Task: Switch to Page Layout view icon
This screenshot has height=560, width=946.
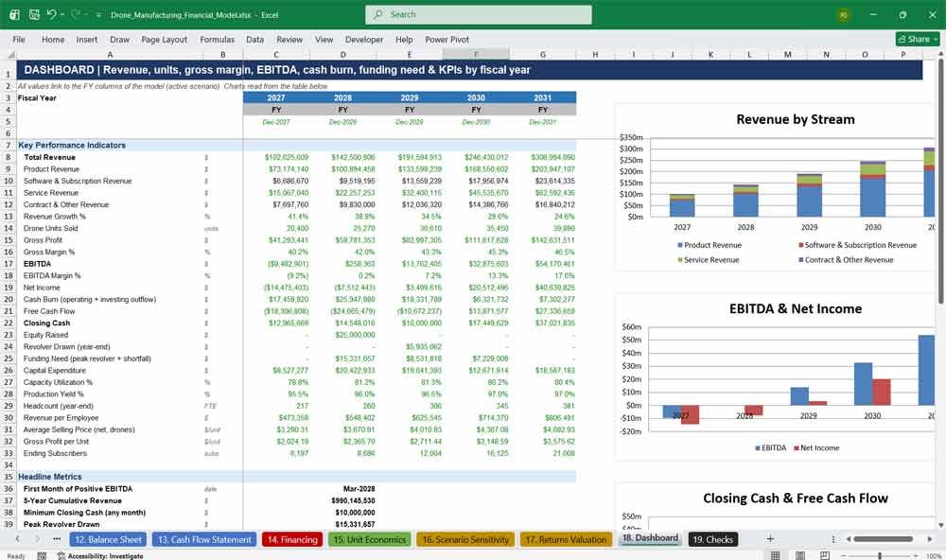Action: pos(800,555)
